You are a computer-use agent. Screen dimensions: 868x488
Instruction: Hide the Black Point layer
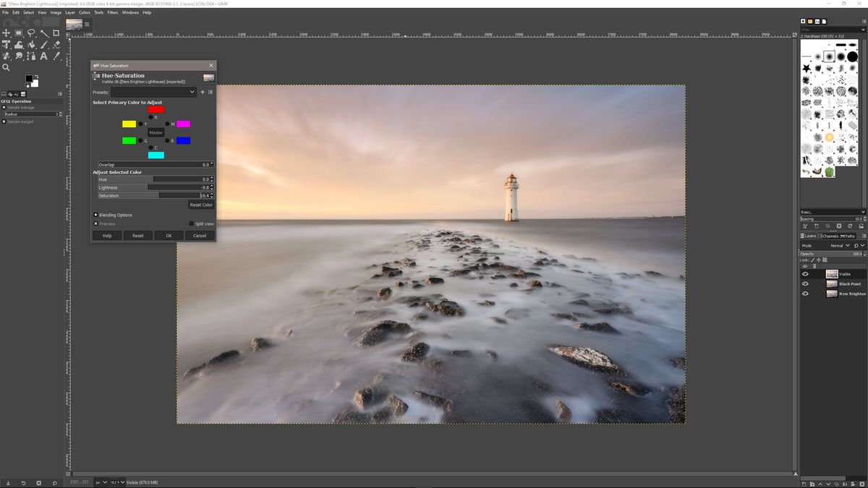pos(805,283)
